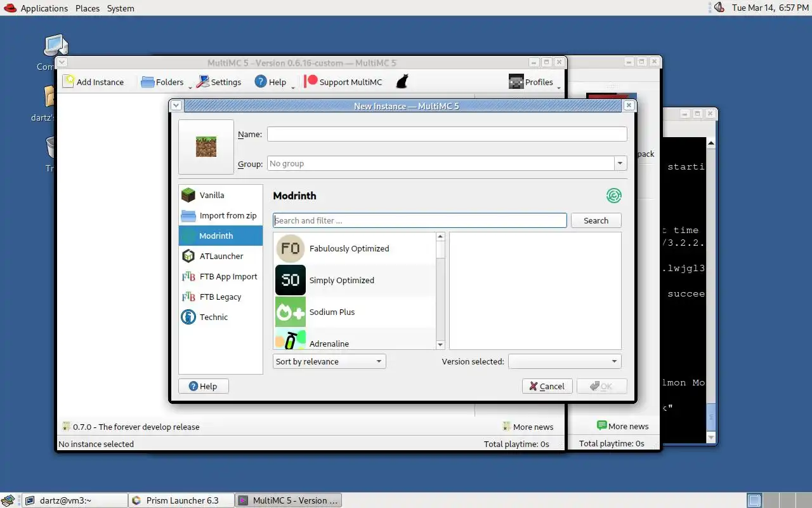Select ATLauncher source
This screenshot has height=508, width=812.
[221, 256]
